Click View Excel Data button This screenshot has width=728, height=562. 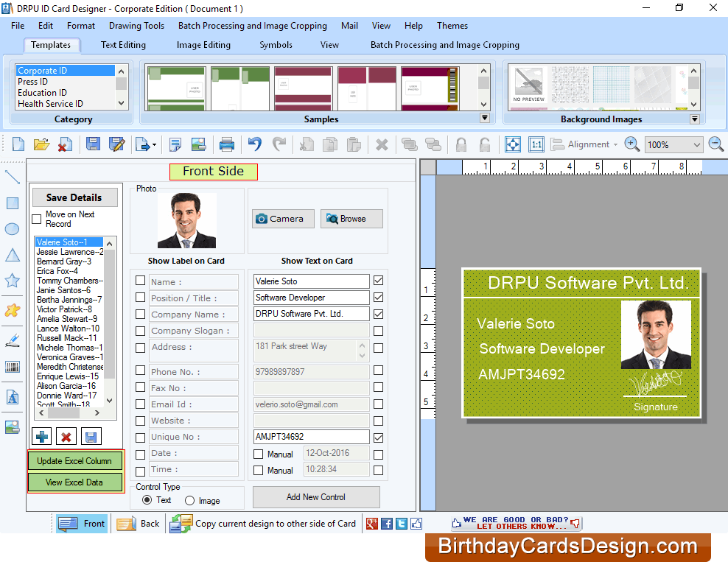pos(74,482)
